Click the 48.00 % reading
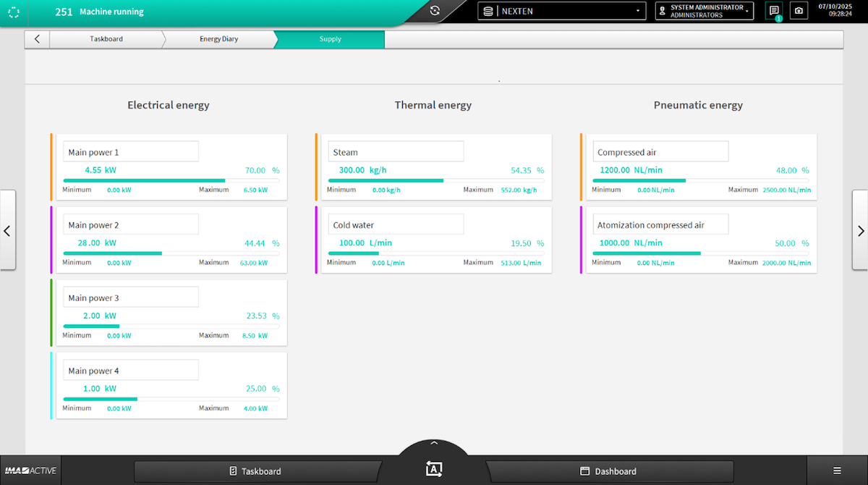Screen dimensions: 868x485 click(792, 171)
